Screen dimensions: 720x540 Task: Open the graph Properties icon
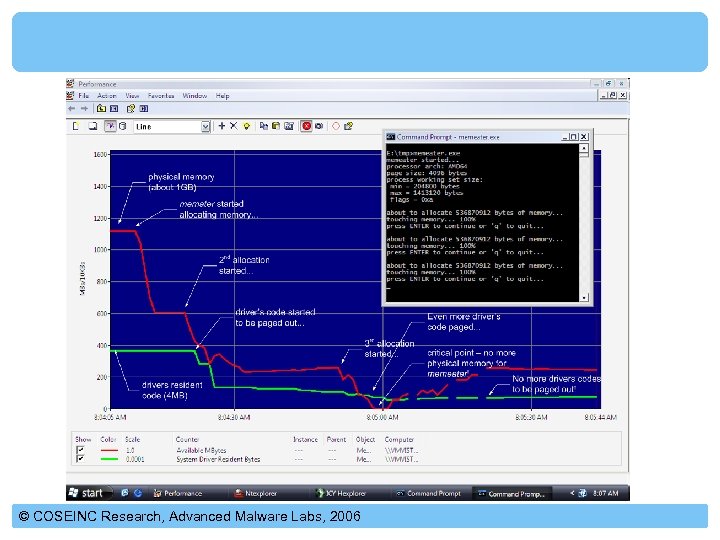tap(289, 126)
